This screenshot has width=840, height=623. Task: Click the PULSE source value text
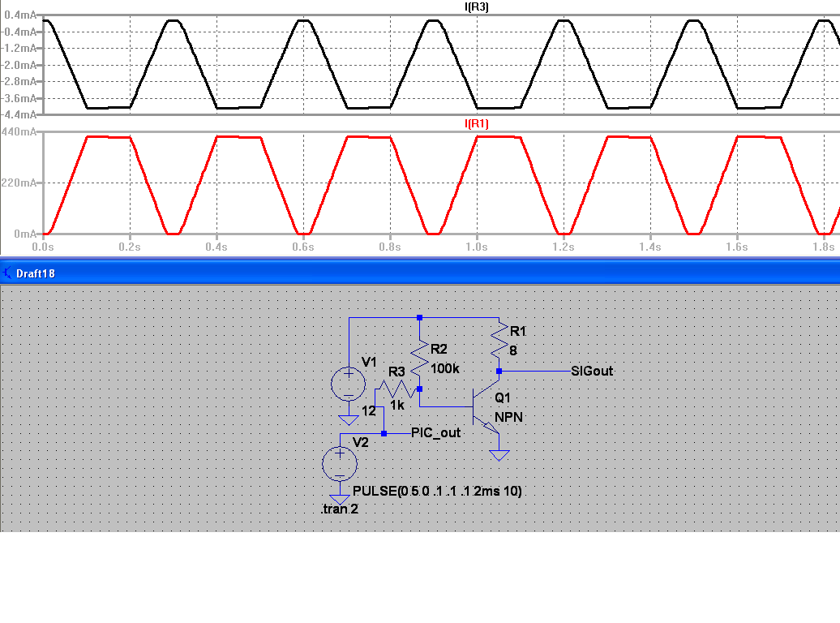(x=437, y=491)
